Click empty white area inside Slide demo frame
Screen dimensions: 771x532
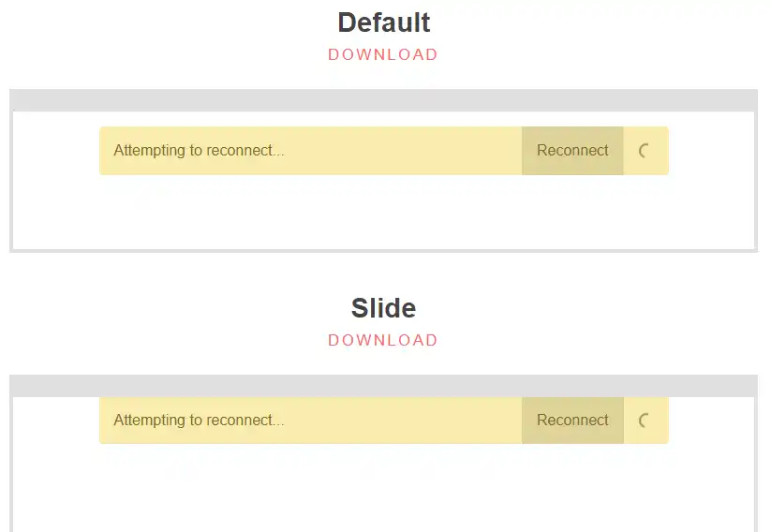(x=383, y=487)
